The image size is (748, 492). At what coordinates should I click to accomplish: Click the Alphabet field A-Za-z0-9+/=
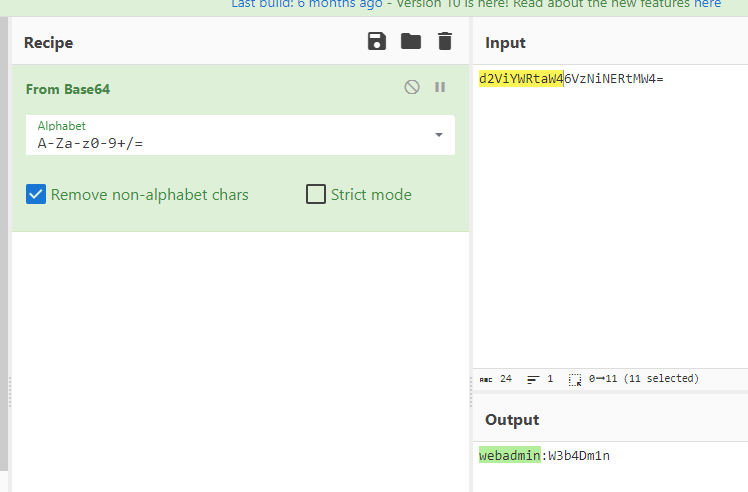pyautogui.click(x=240, y=135)
